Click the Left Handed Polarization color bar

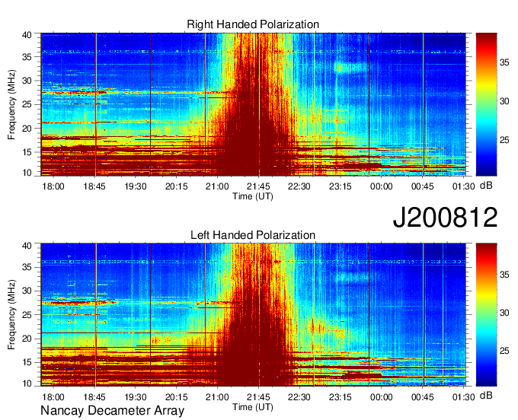pyautogui.click(x=486, y=315)
